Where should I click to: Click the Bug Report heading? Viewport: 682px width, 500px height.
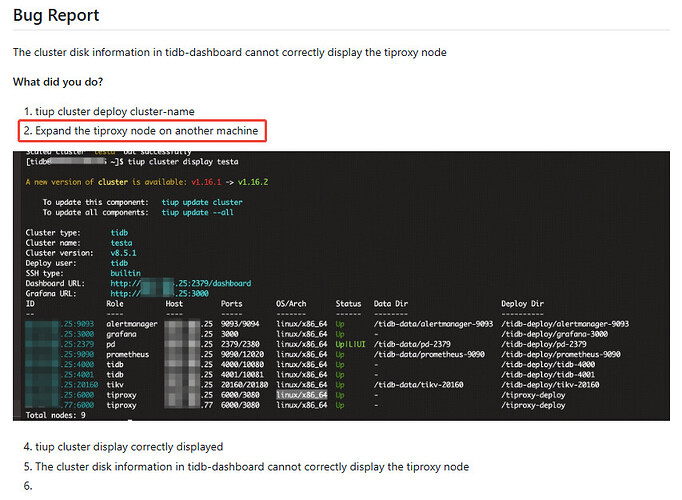55,15
